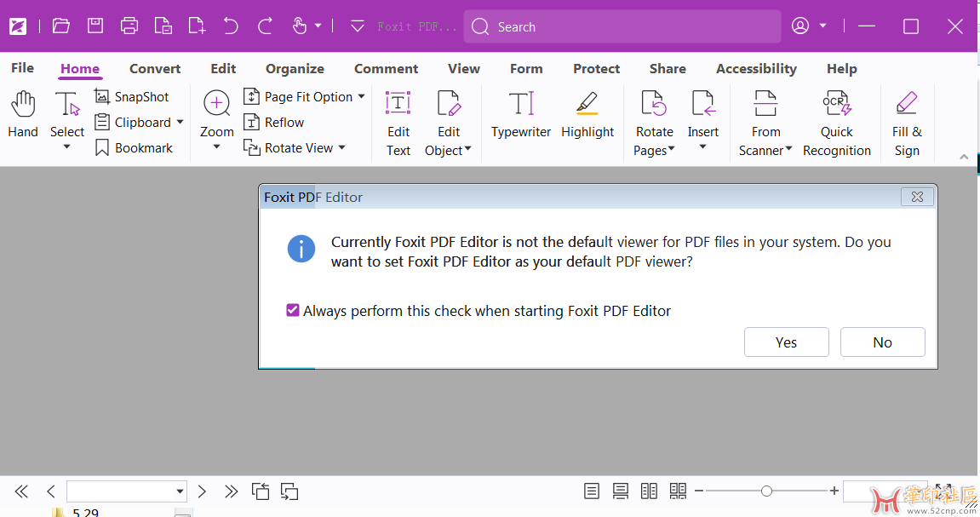This screenshot has height=517, width=980.
Task: Click the zoom slider handle
Action: 766,491
